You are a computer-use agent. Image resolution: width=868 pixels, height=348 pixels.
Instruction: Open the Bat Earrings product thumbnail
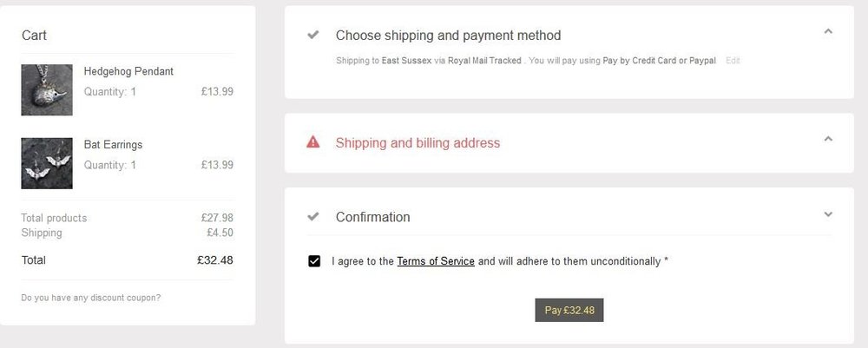coord(47,163)
